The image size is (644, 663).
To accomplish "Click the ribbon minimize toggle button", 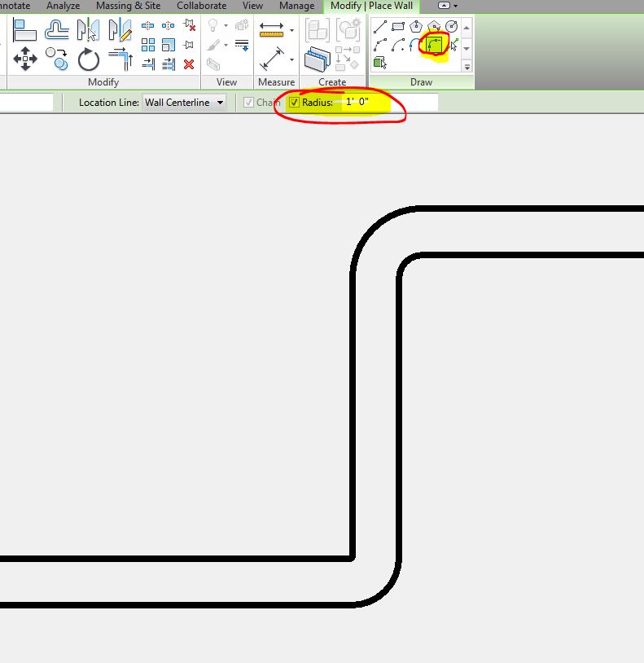I will pos(444,6).
